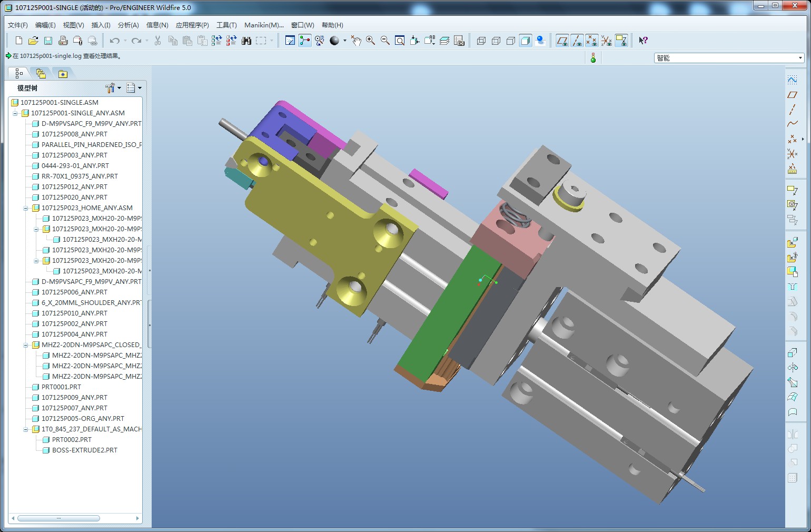The height and width of the screenshot is (532, 811).
Task: Switch to the model tree tab
Action: pyautogui.click(x=19, y=73)
